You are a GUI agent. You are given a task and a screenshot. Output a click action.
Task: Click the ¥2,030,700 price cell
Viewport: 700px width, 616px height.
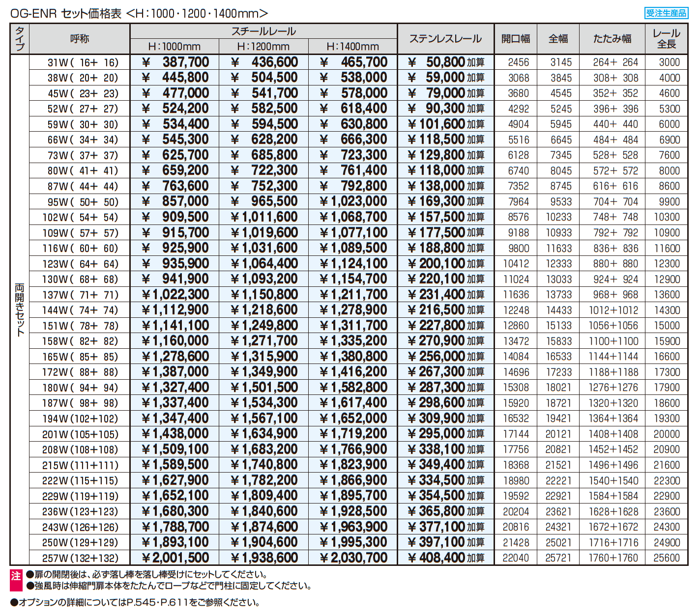tap(353, 558)
